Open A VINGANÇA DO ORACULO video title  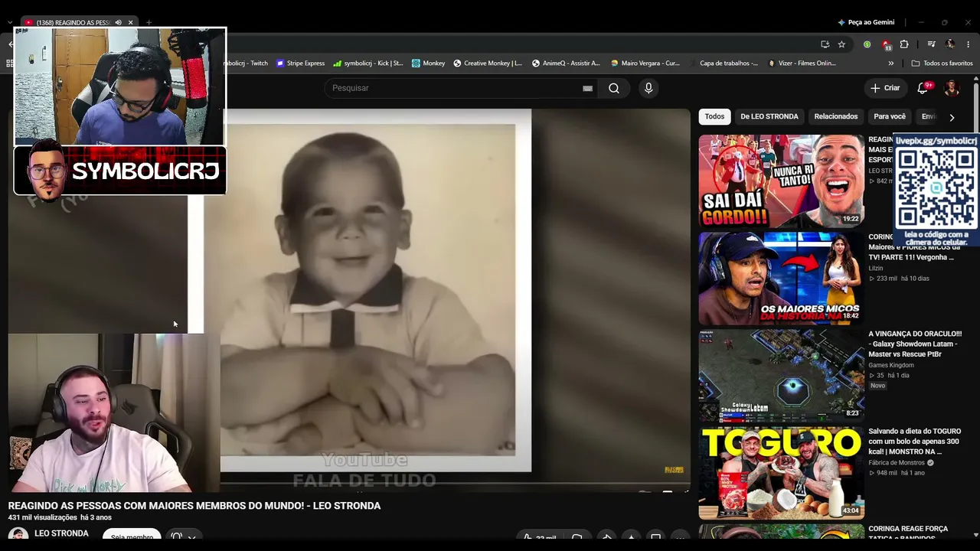[915, 344]
